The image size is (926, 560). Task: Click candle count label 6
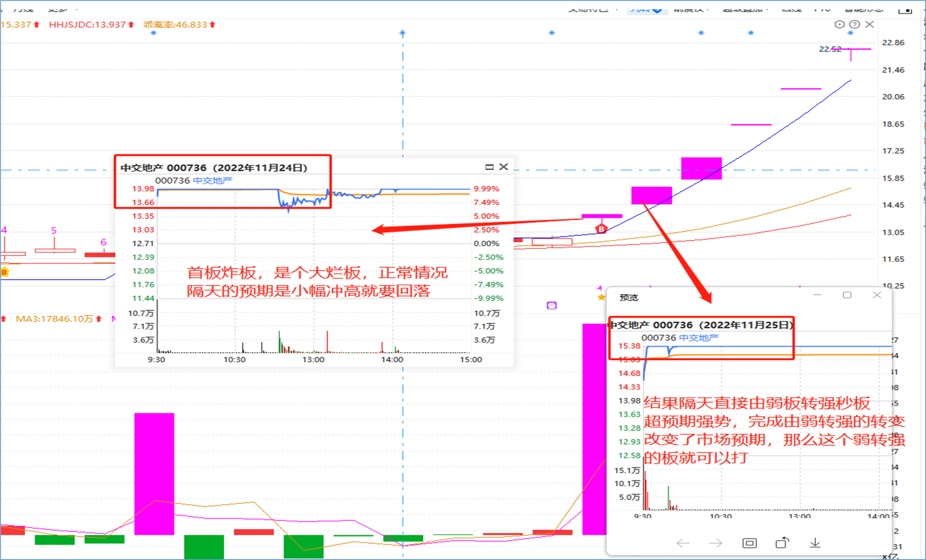(x=103, y=242)
